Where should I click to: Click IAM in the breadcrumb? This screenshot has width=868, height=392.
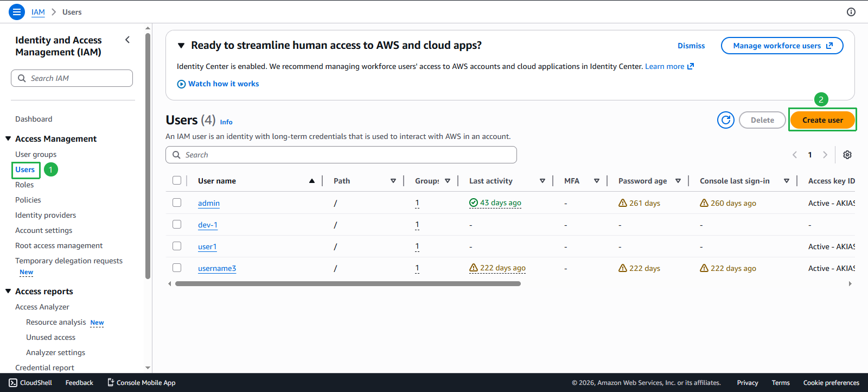click(x=38, y=12)
